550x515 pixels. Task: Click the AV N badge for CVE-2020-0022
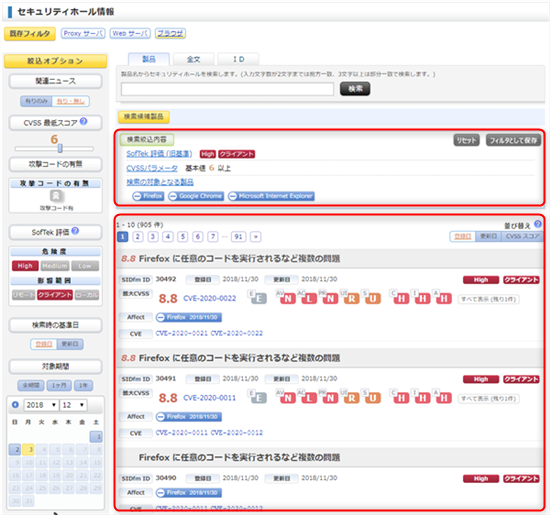[x=286, y=297]
